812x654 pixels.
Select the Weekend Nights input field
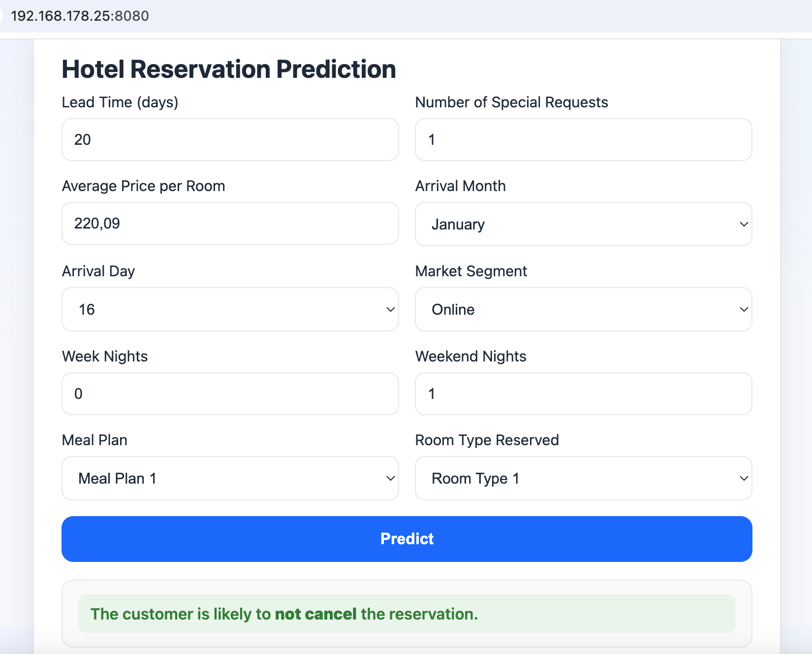coord(583,393)
